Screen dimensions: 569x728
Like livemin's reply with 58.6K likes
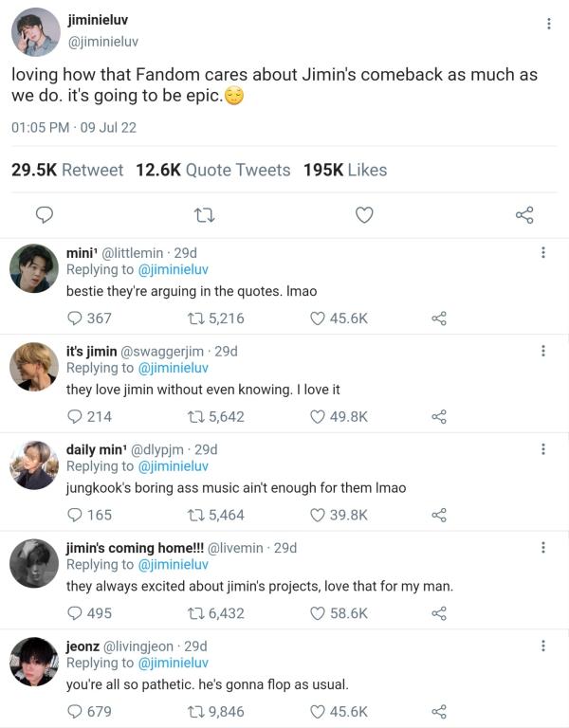[x=319, y=613]
